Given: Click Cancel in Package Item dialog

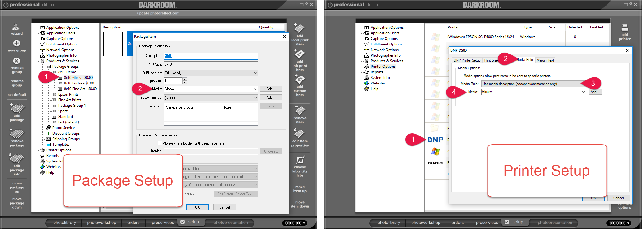Looking at the screenshot, I should (x=224, y=207).
